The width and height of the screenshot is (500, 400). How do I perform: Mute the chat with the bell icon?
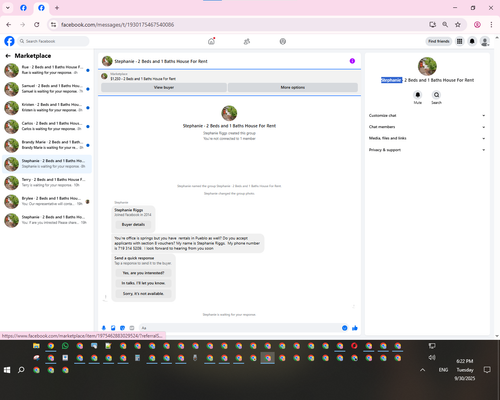tap(418, 95)
